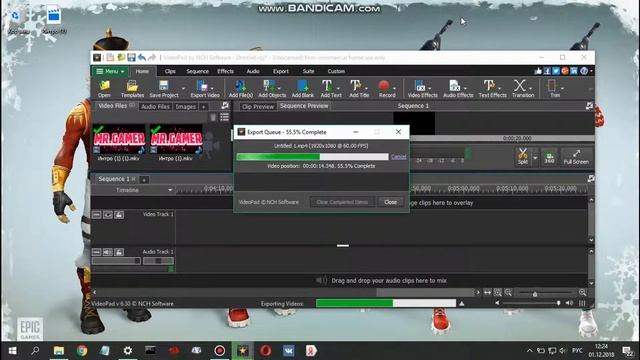Toggle the master volume speaker icon

(569, 303)
